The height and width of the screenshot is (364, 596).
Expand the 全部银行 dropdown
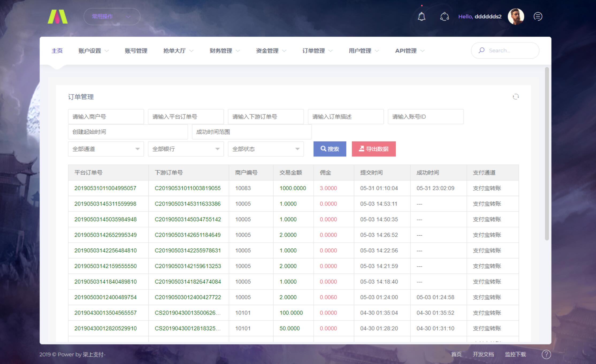[x=186, y=149]
